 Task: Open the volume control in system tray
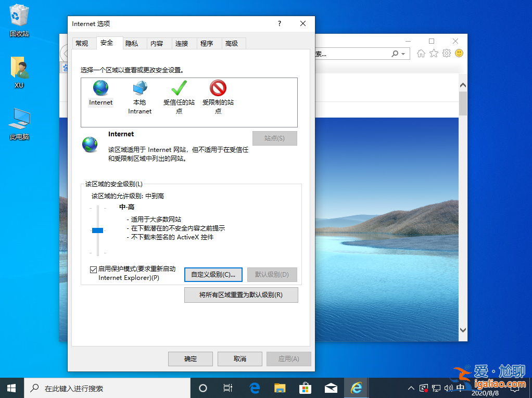click(448, 388)
